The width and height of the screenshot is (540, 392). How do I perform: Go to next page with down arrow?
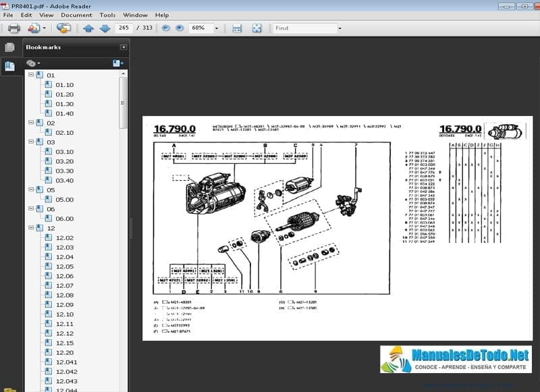coord(105,28)
